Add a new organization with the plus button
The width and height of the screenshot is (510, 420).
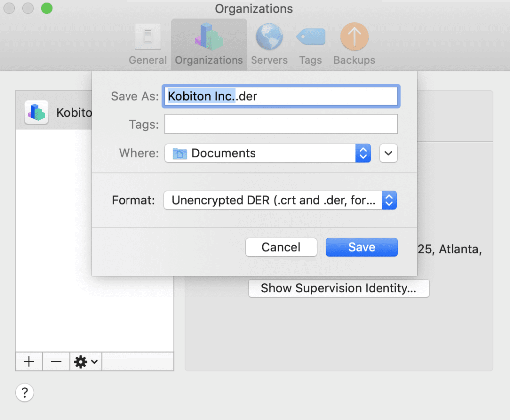point(28,362)
